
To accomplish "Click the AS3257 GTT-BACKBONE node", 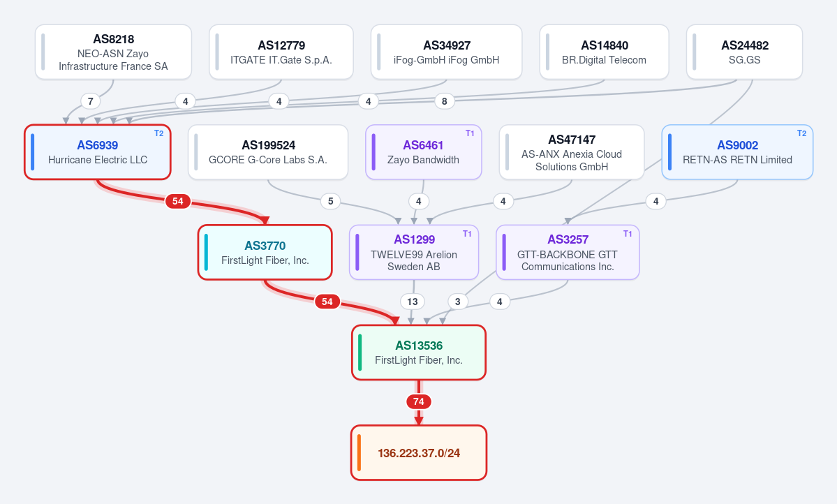I will click(568, 253).
